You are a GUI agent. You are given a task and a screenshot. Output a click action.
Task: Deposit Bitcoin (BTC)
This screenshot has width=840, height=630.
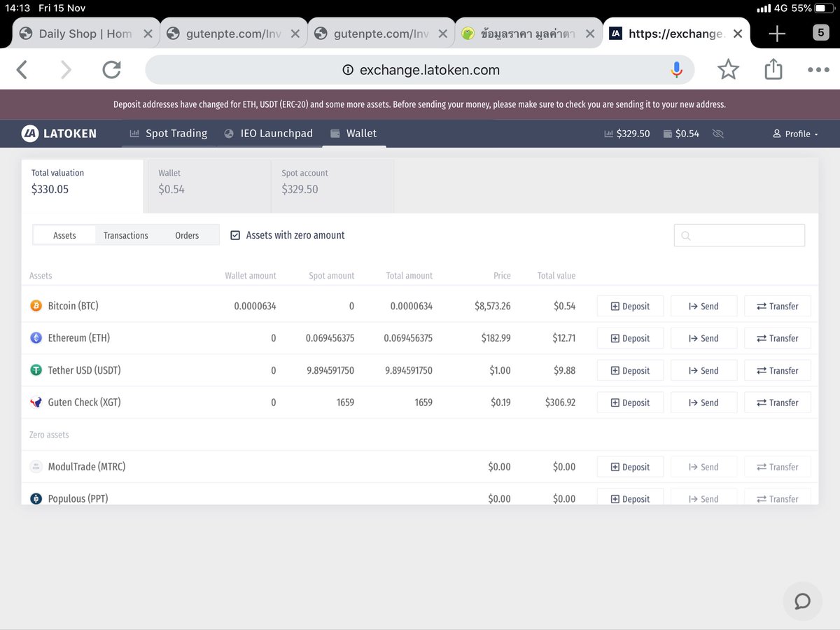630,306
